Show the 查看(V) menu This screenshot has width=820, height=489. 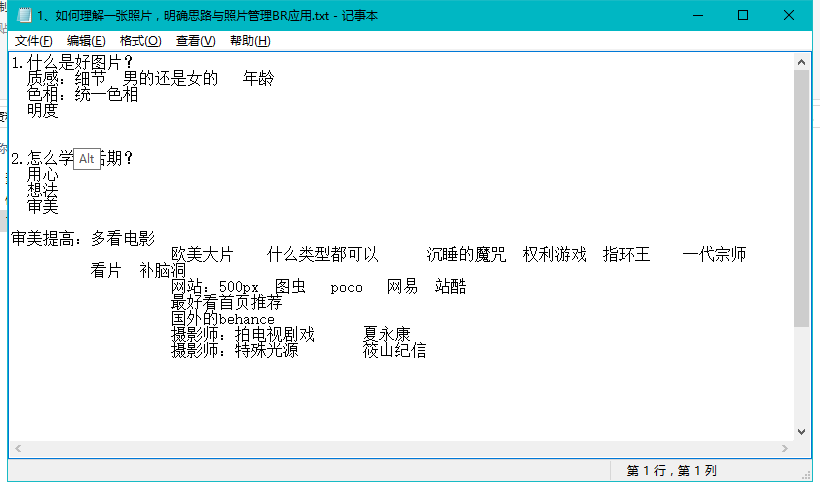(195, 40)
